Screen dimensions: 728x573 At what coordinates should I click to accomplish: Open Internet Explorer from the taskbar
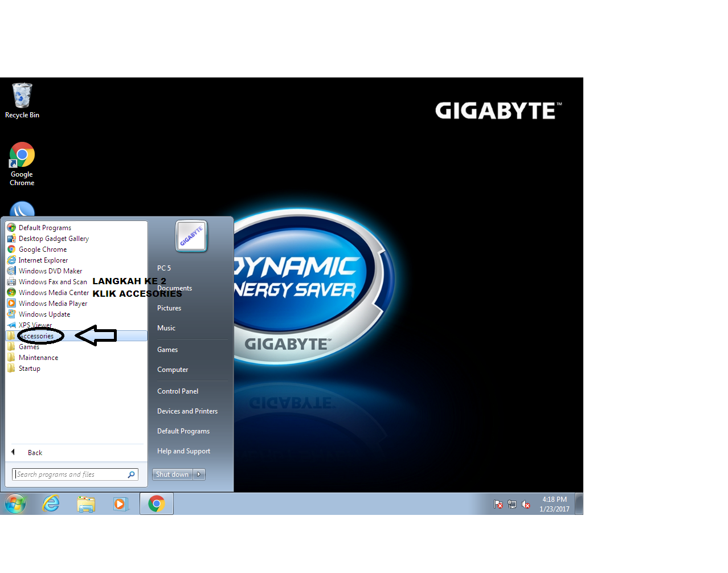click(x=51, y=504)
